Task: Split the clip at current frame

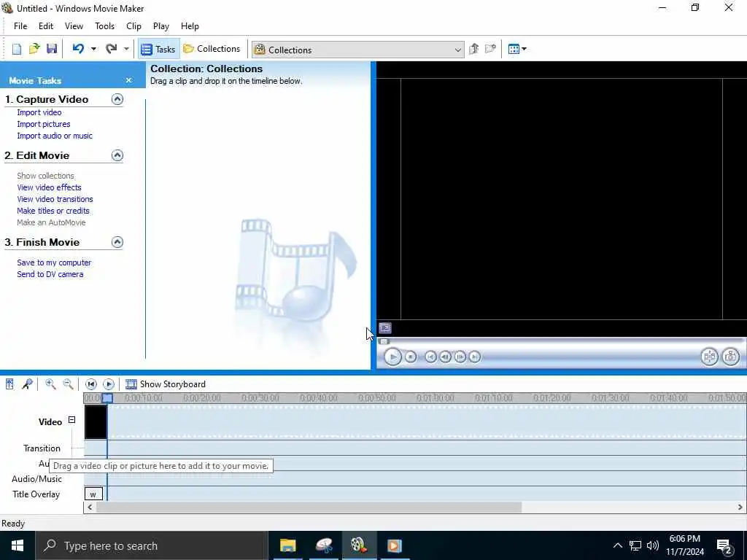Action: 709,357
